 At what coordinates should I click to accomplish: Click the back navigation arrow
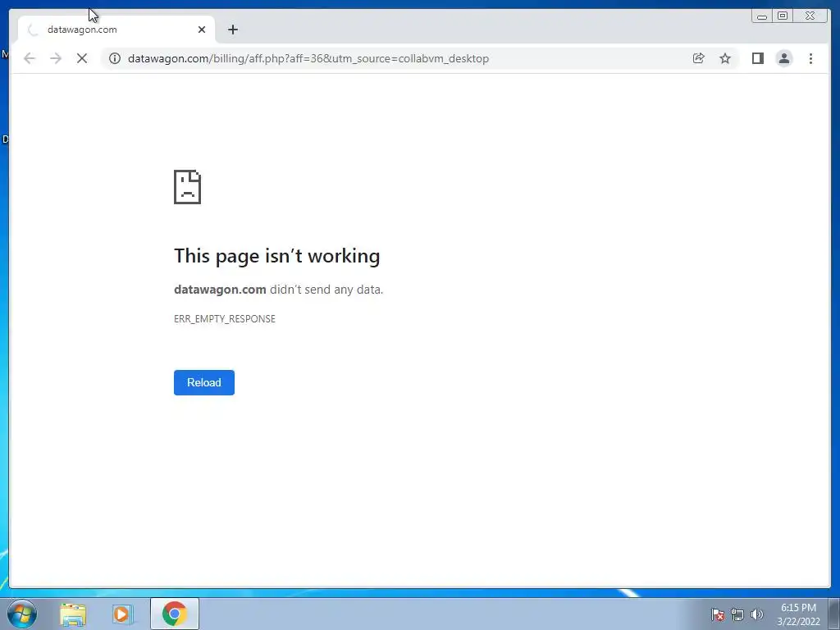30,58
